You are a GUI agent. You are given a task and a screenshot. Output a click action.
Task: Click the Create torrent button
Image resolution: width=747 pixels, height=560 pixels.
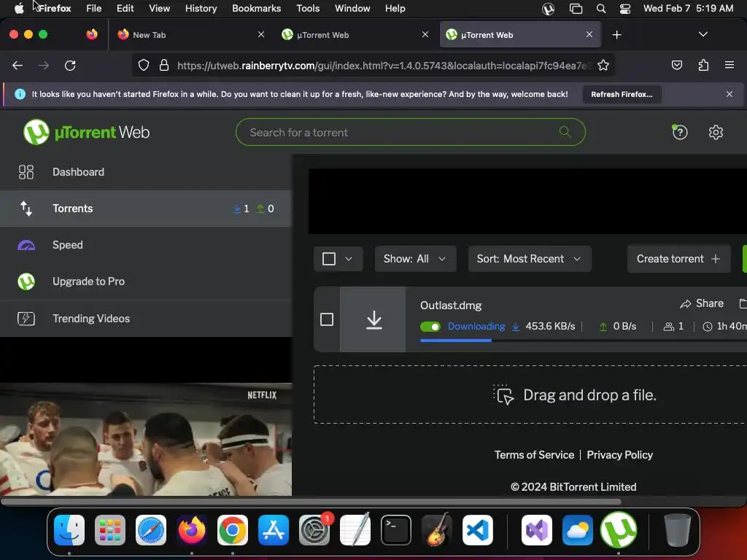tap(678, 259)
